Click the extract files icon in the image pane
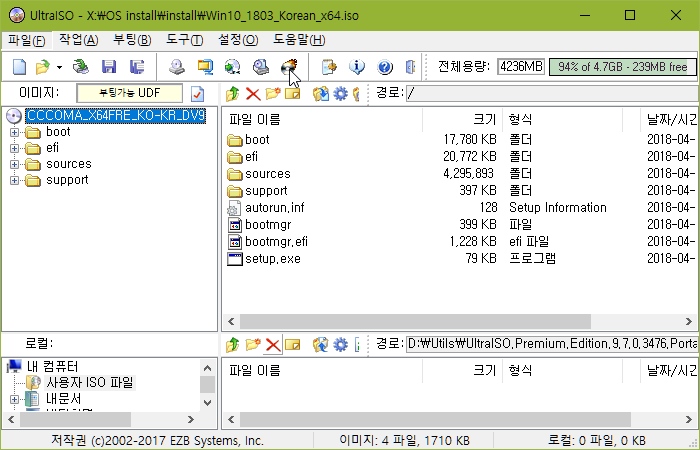 click(x=320, y=94)
